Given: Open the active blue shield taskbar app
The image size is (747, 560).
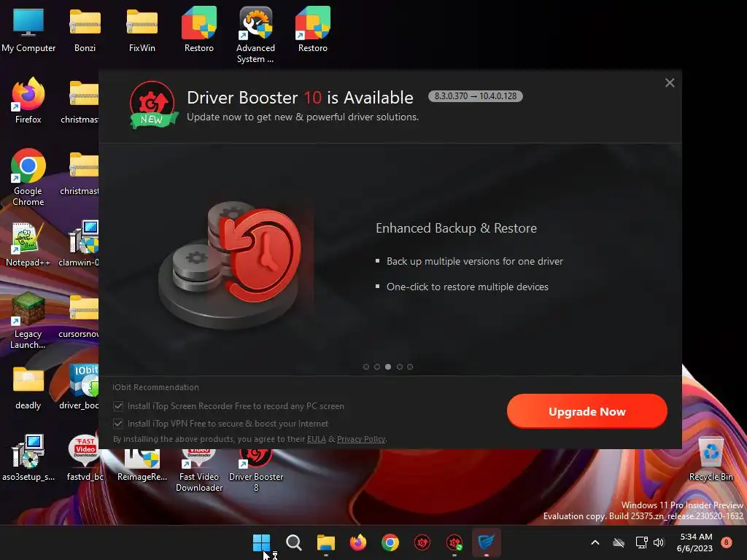Looking at the screenshot, I should [x=487, y=542].
